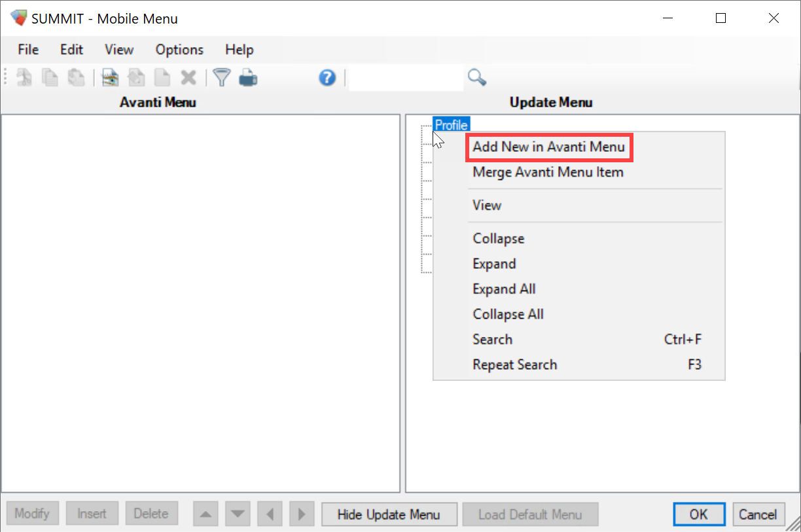801x532 pixels.
Task: Choose Expand All from context menu
Action: tap(504, 289)
